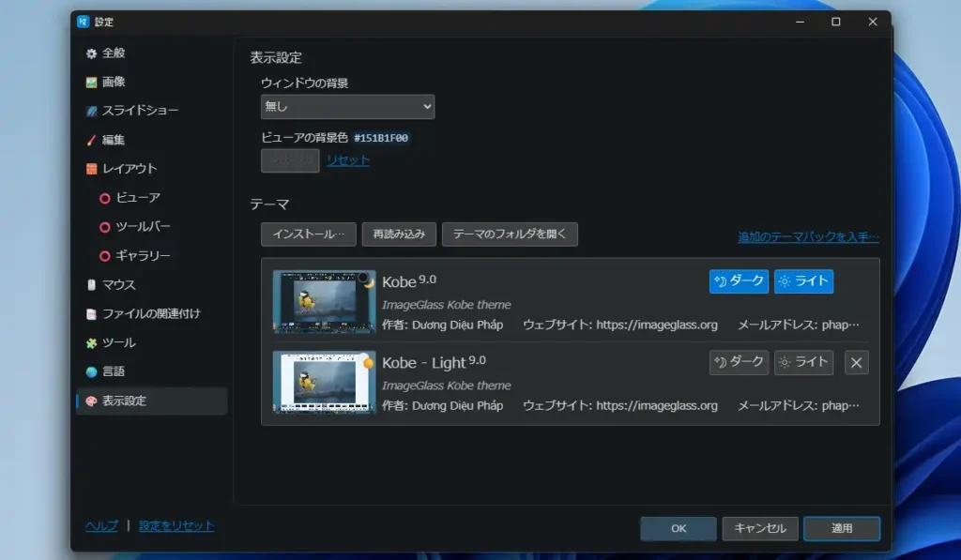Set the Kobe theme to ダーク mode
This screenshot has height=560, width=961.
738,280
